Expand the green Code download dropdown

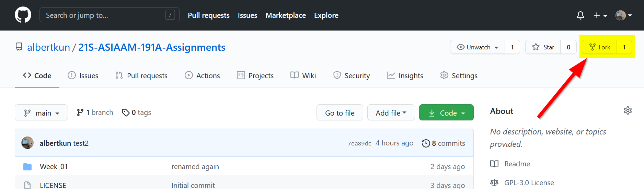tap(446, 113)
